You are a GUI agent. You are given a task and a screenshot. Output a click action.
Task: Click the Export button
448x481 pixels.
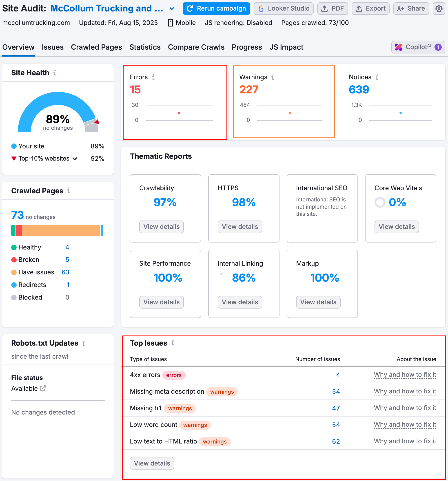(x=370, y=9)
